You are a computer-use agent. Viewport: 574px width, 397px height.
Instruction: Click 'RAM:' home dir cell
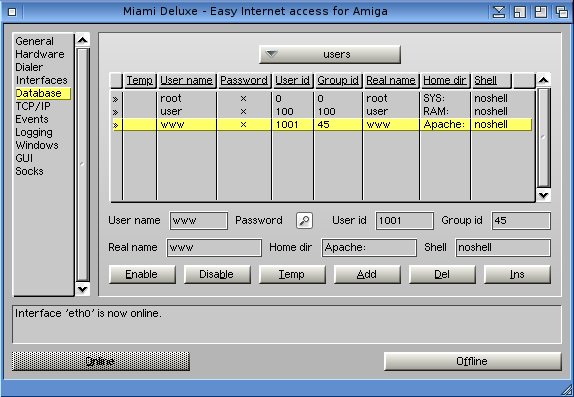(436, 111)
